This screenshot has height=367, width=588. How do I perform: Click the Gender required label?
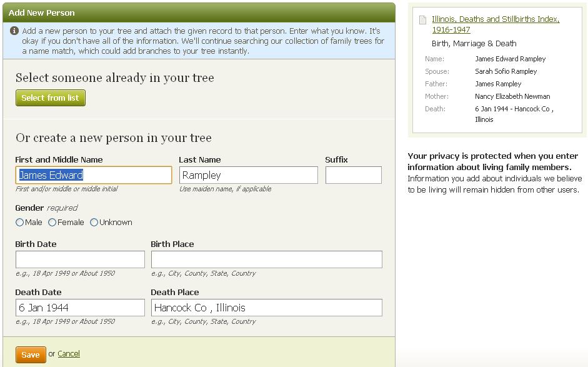tap(46, 208)
